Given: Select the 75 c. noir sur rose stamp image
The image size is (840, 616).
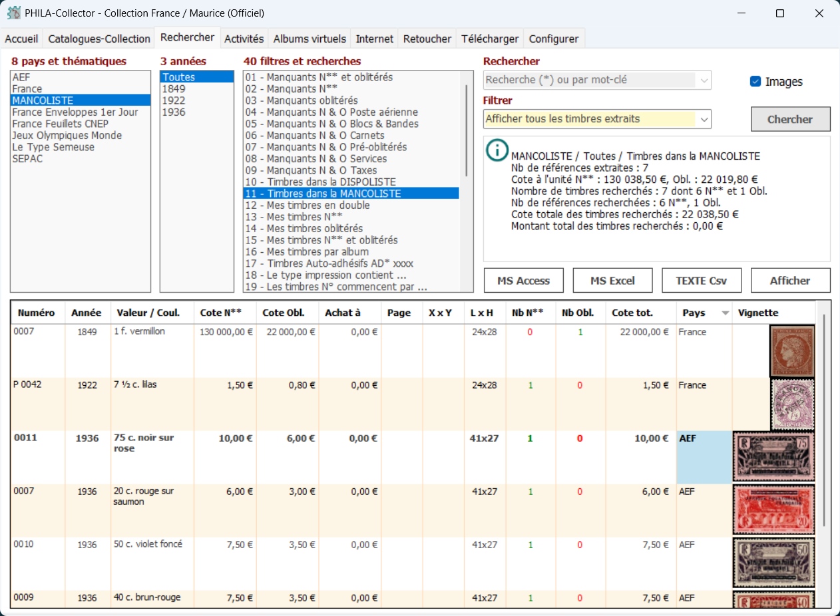Looking at the screenshot, I should pos(773,456).
